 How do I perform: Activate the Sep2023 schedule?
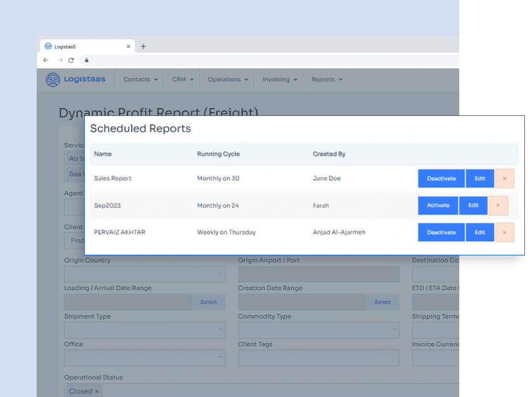438,205
